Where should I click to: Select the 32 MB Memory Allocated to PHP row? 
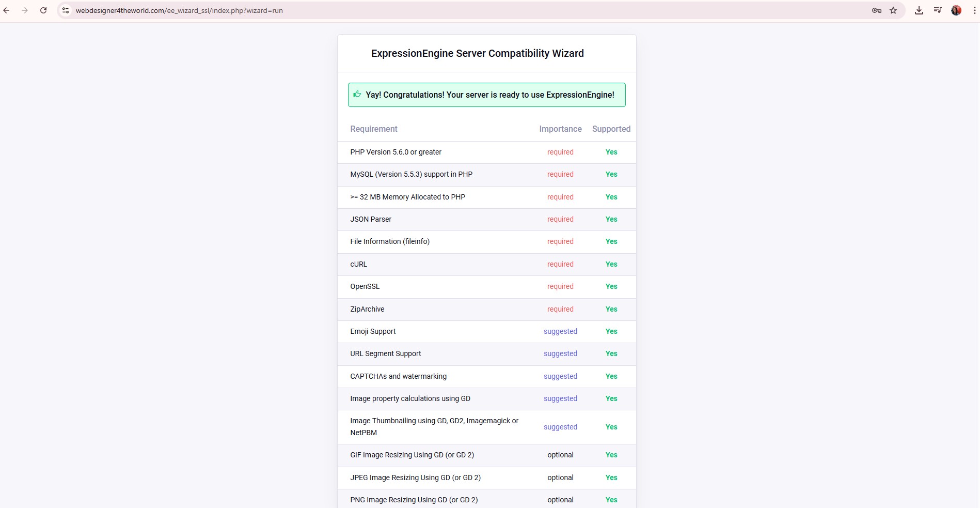[x=487, y=197]
